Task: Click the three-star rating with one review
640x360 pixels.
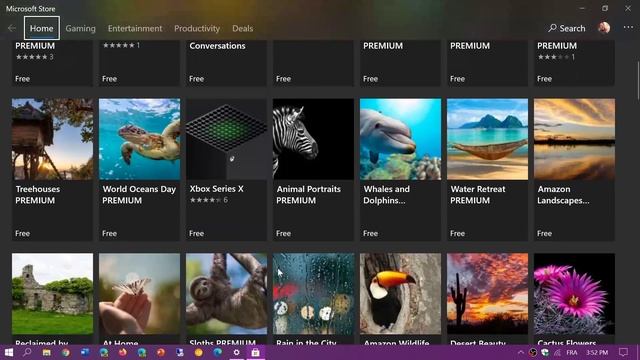Action: coord(556,57)
